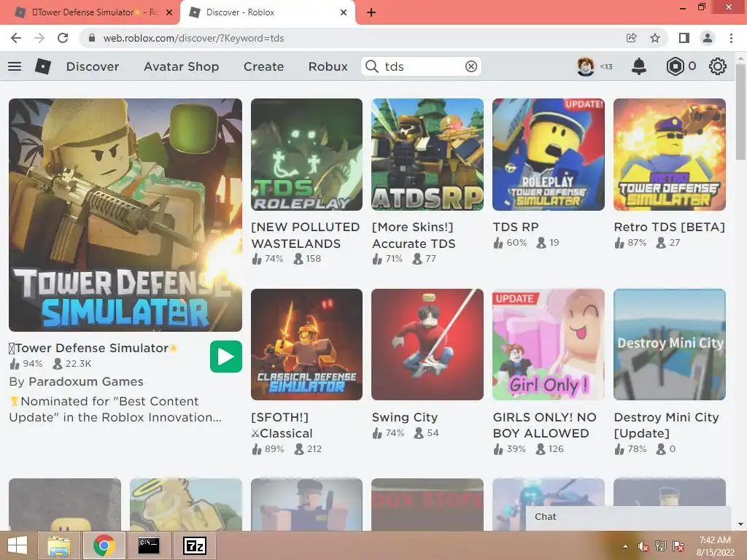Viewport: 747px width, 560px height.
Task: Toggle the browser side panel
Action: pos(684,38)
